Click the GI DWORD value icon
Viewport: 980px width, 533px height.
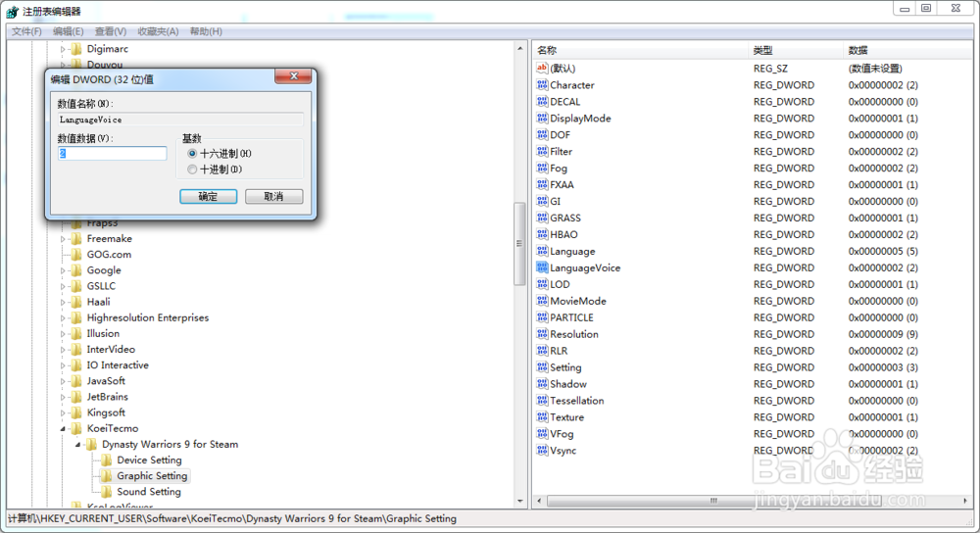pos(542,201)
